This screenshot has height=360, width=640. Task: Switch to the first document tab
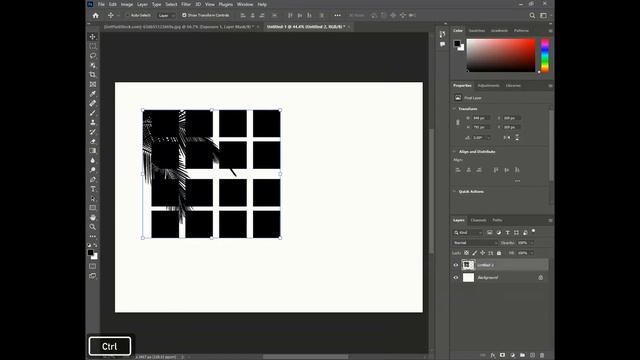point(179,27)
